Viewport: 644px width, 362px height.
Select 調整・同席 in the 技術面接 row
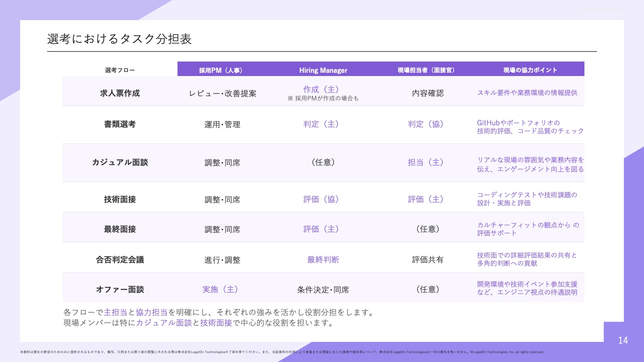pos(222,200)
